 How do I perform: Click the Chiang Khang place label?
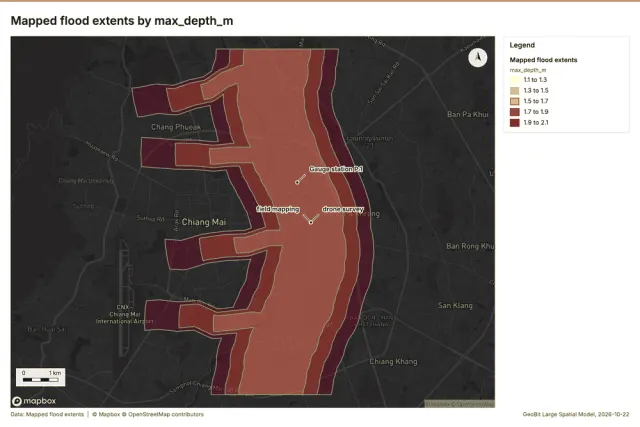[393, 362]
